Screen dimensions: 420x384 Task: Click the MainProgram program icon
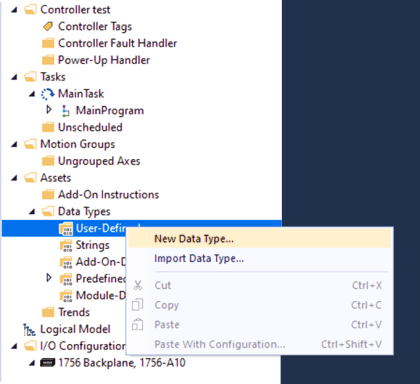tap(66, 111)
